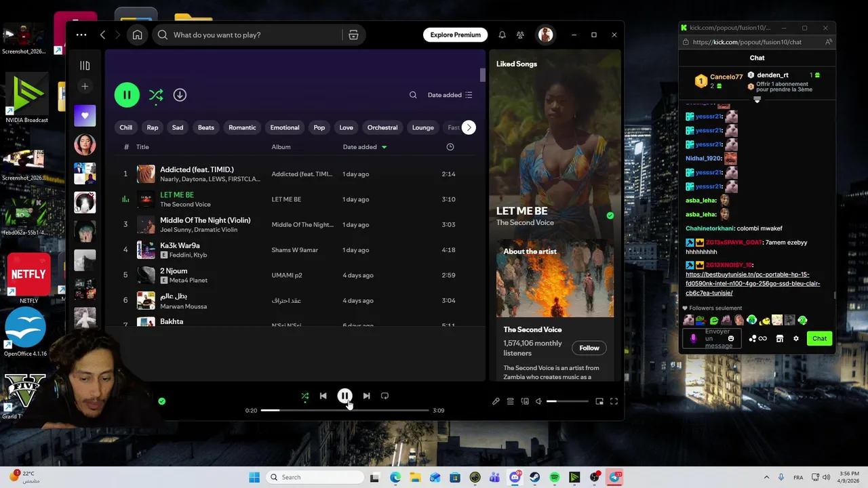The image size is (868, 488).
Task: Show more genre filter chips
Action: pos(469,127)
